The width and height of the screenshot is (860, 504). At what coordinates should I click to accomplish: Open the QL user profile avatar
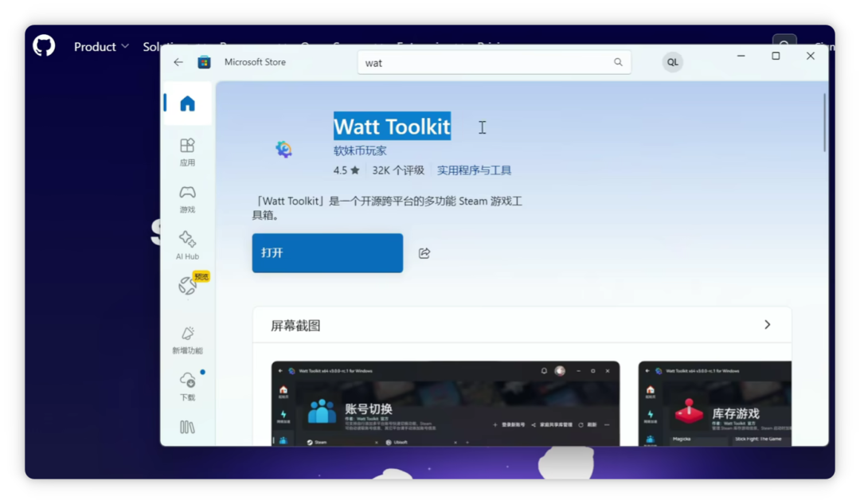tap(673, 62)
